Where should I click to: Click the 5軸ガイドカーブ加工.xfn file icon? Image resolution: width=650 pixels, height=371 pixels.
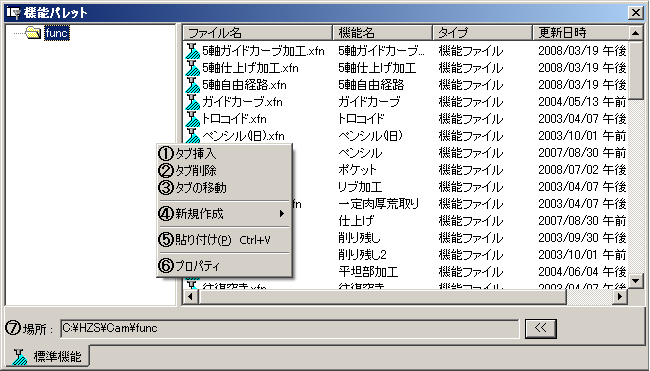pyautogui.click(x=192, y=51)
